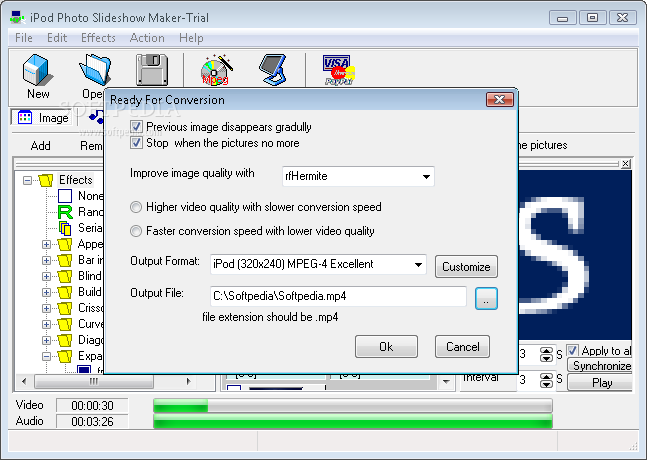
Task: Toggle the Apply to all checkbox
Action: click(x=572, y=351)
